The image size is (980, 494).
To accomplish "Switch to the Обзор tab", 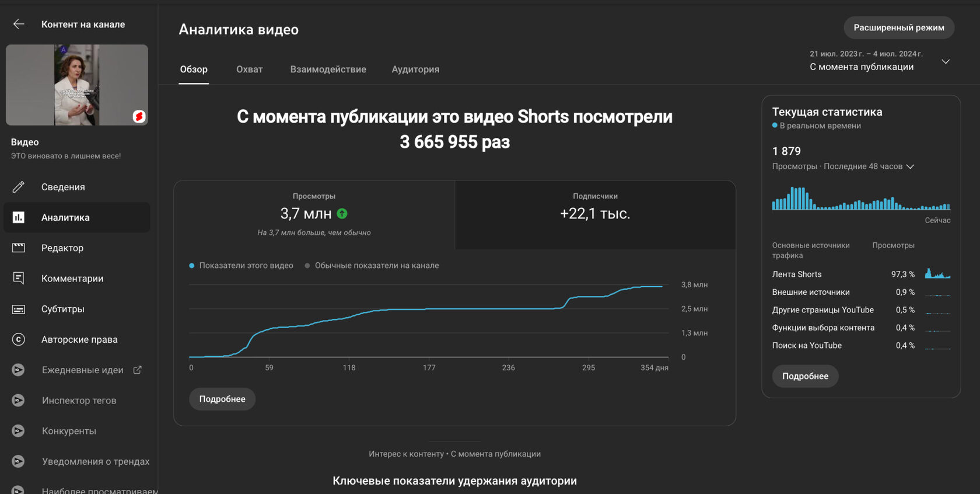I will pyautogui.click(x=194, y=69).
